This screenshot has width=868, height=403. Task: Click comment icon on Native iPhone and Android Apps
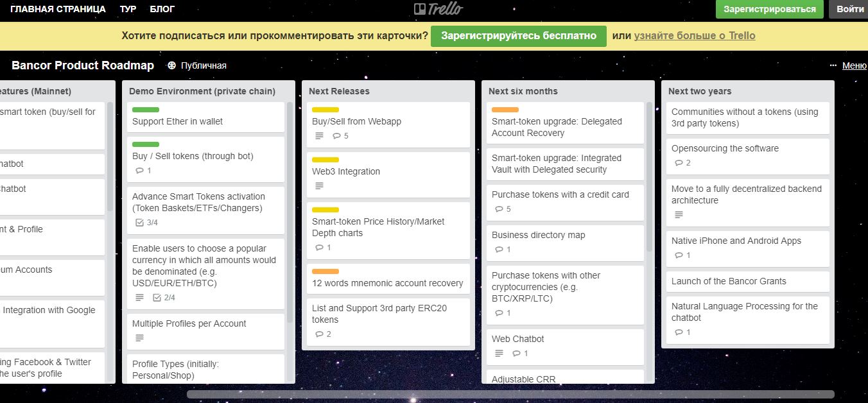tap(679, 255)
